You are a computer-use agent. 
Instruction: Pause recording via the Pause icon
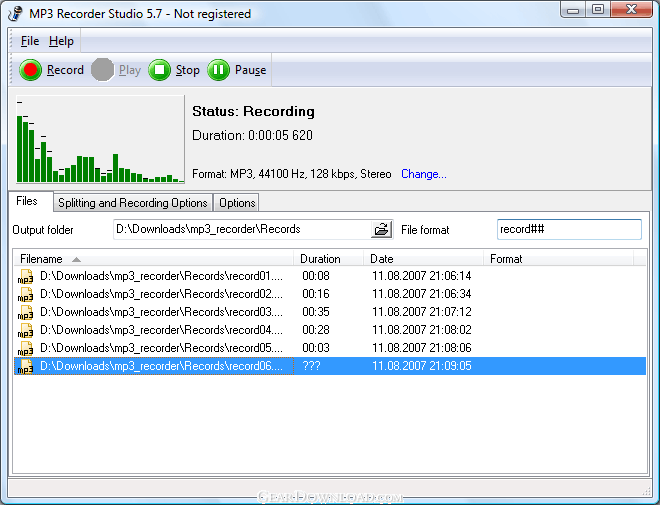click(x=218, y=70)
